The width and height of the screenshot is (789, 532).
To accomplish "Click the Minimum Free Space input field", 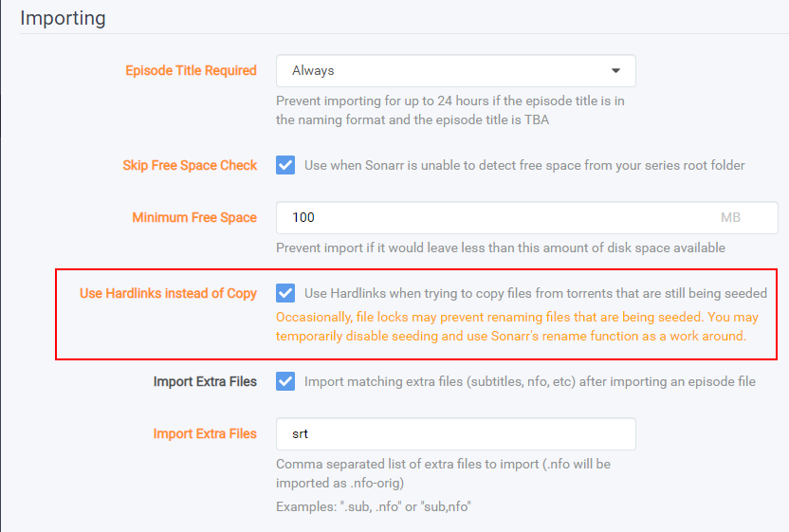I will point(493,217).
